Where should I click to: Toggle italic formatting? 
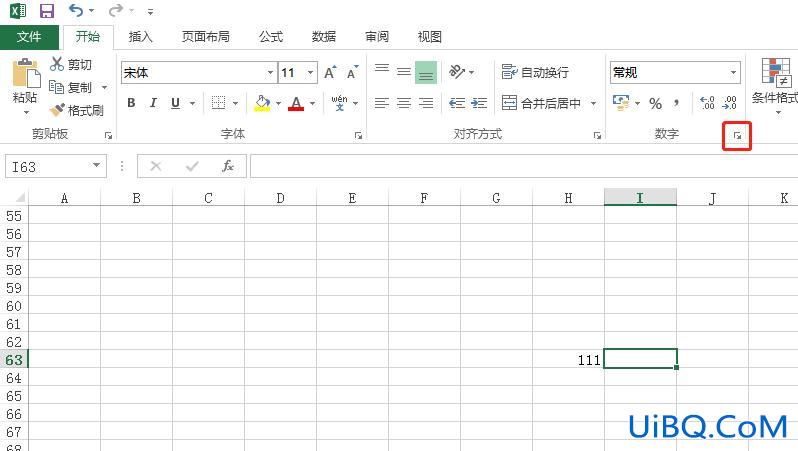point(153,103)
